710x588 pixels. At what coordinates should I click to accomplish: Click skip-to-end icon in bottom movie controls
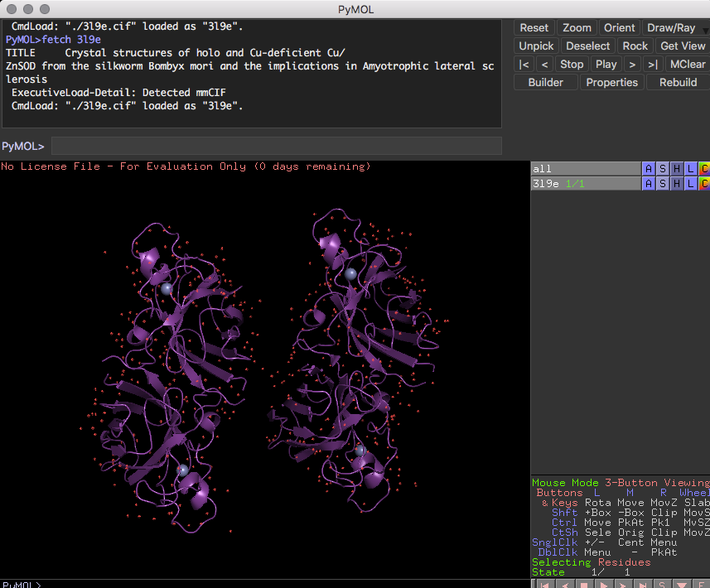[x=643, y=585]
